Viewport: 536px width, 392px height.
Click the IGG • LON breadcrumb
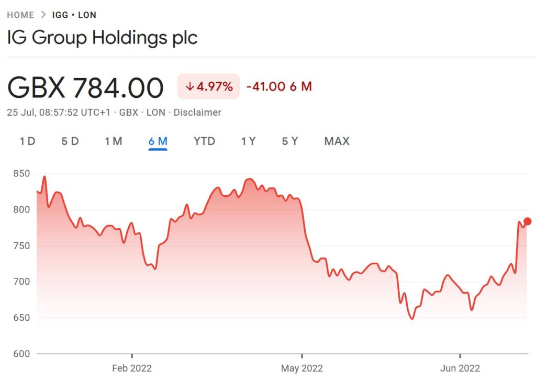(x=74, y=15)
